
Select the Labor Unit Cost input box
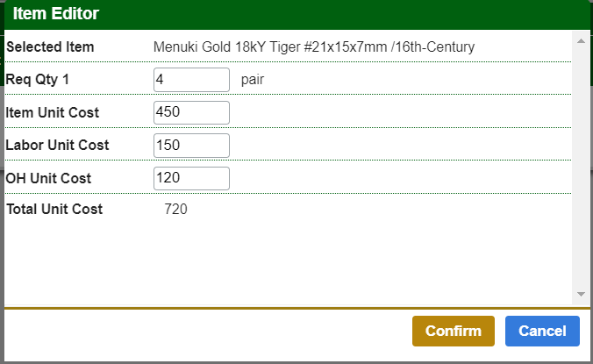tap(191, 146)
